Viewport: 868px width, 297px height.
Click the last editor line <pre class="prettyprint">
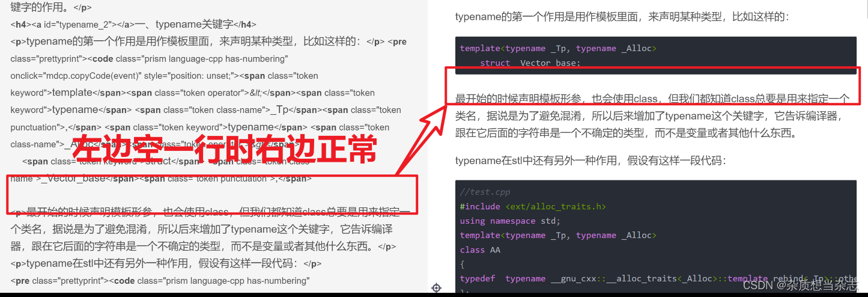coord(160,281)
